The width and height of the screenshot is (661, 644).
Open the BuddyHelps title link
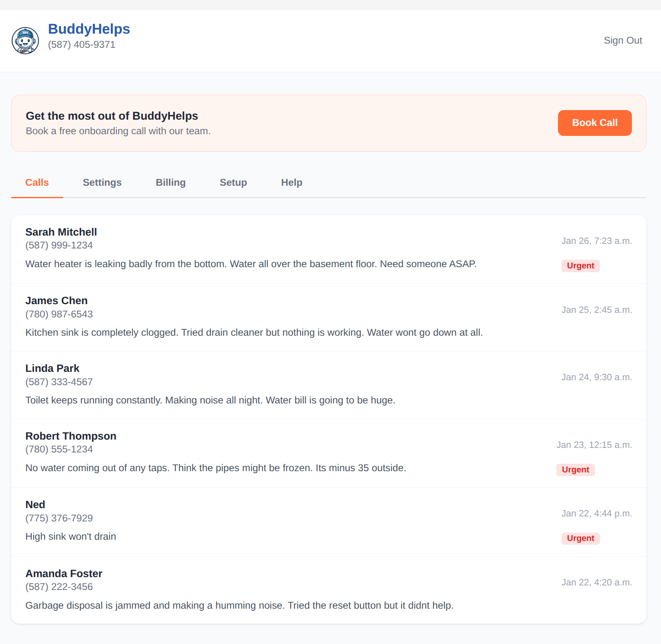click(89, 29)
